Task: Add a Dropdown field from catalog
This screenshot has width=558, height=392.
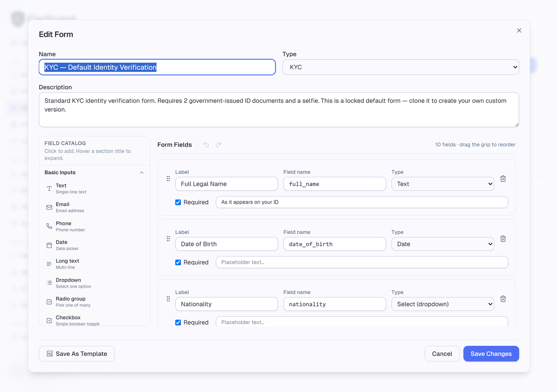Action: click(94, 283)
